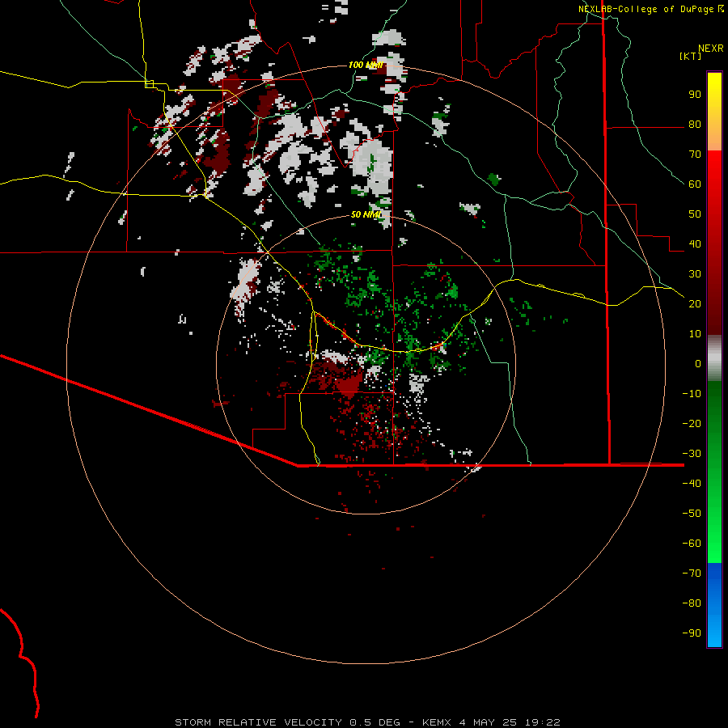Click the -40 value on the velocity scale
Screen dimensions: 728x728
click(692, 484)
